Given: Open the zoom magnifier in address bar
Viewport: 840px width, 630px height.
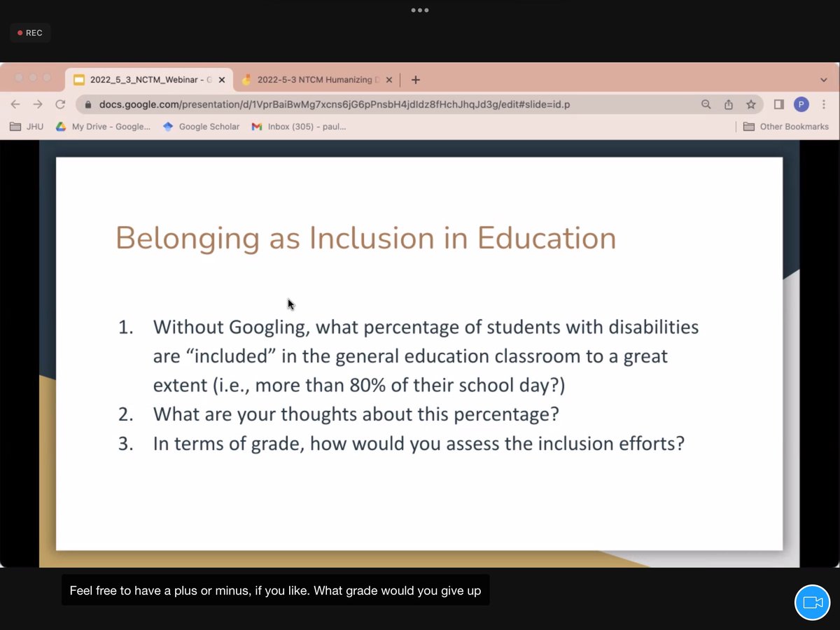Looking at the screenshot, I should point(706,104).
